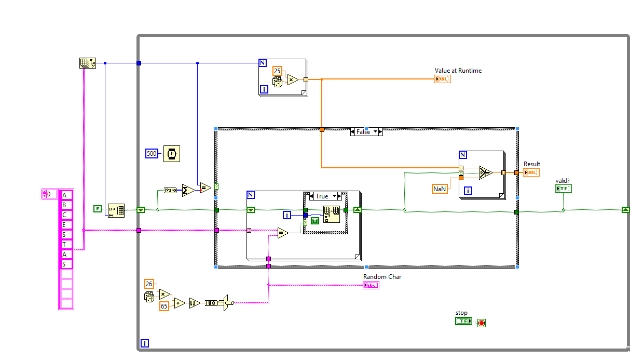The width and height of the screenshot is (644, 361).
Task: Toggle the T boolean constant in True case
Action: click(x=315, y=221)
